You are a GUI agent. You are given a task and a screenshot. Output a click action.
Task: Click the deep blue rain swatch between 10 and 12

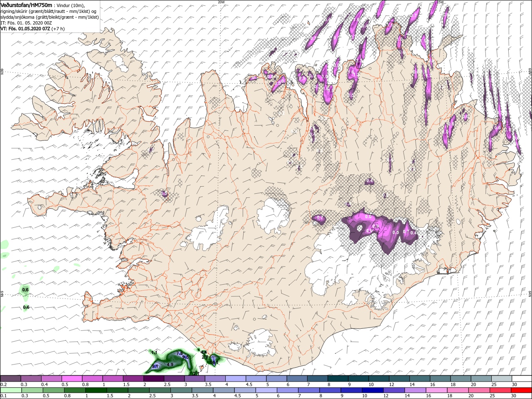click(373, 390)
